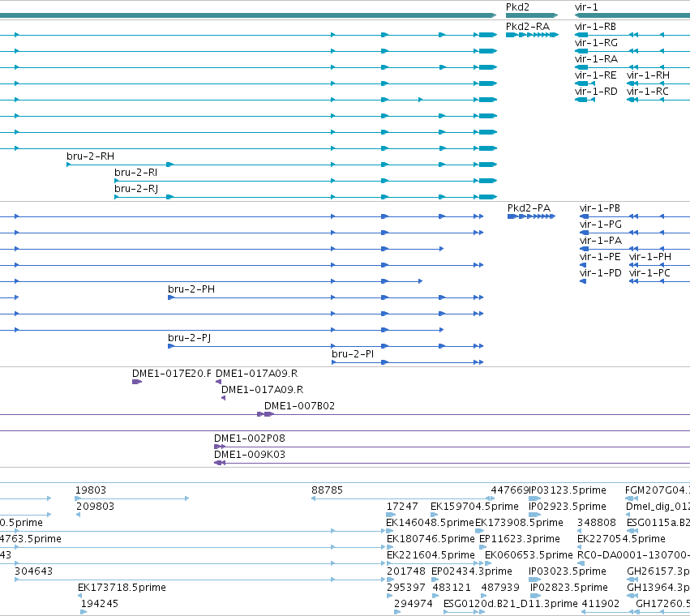Click the vir-1-PD protein label
Screen dimensions: 690x616
[601, 273]
